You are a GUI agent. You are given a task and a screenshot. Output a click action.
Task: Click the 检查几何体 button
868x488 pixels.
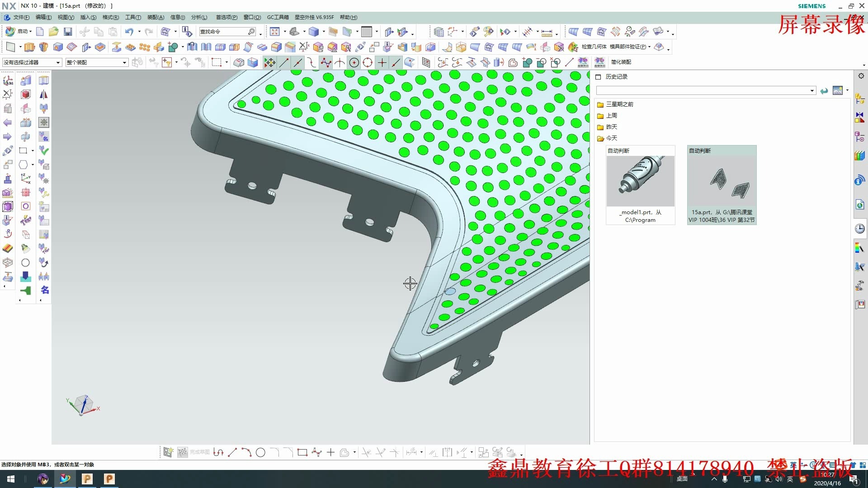coord(594,47)
